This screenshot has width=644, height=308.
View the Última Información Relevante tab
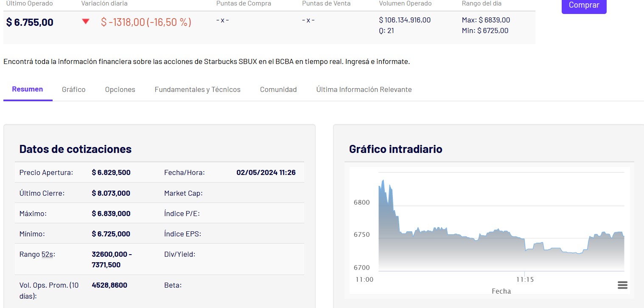click(x=364, y=90)
